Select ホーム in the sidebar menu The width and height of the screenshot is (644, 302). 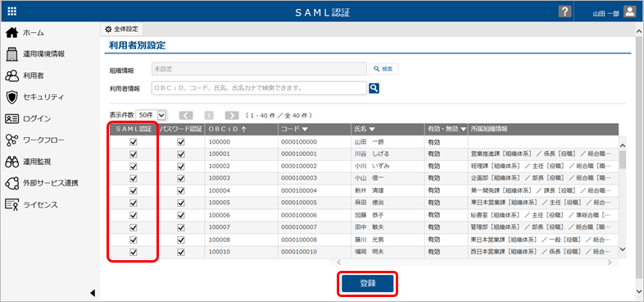click(34, 33)
